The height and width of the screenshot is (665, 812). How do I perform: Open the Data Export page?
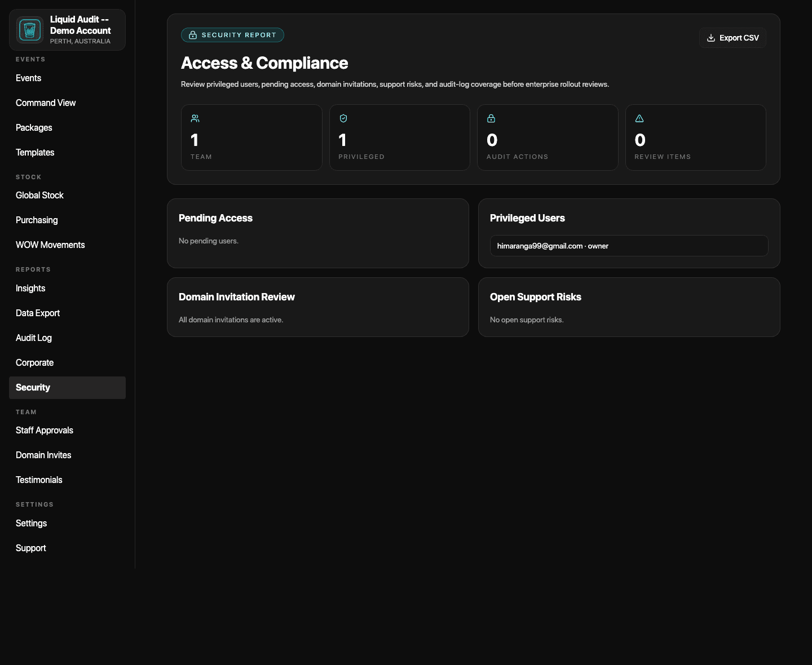(67, 313)
